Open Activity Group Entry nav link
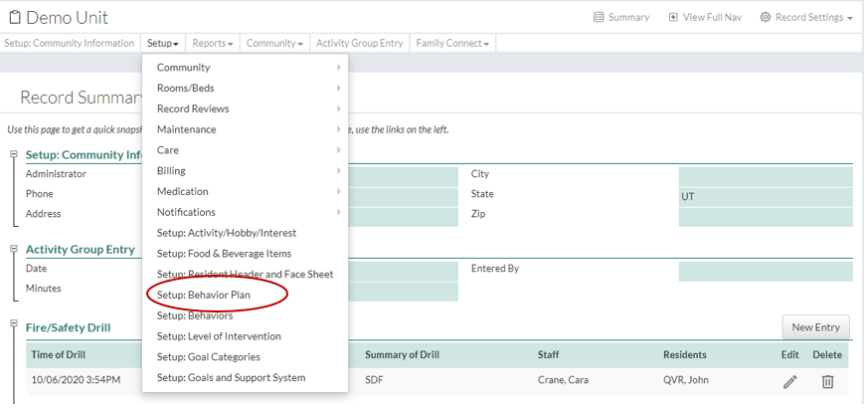This screenshot has height=411, width=868. point(359,44)
